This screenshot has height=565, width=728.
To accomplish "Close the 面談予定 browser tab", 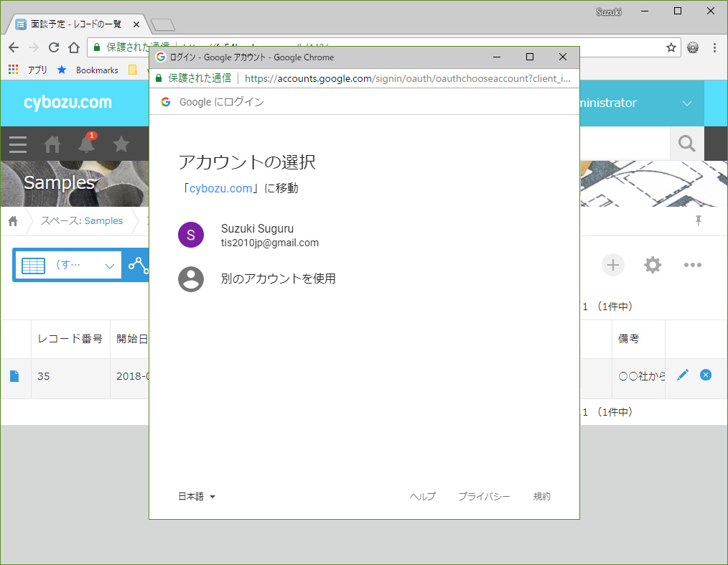I will point(136,24).
